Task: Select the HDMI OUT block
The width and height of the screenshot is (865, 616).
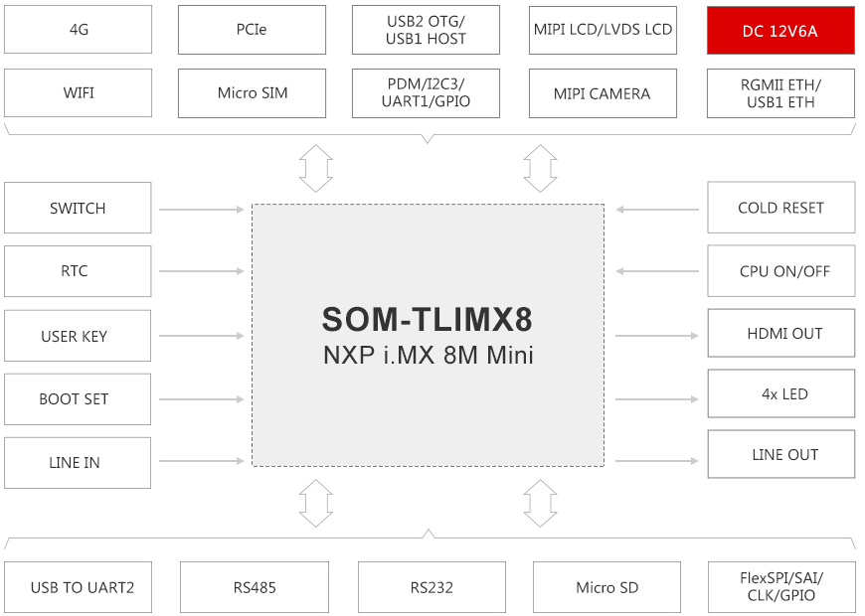Action: pyautogui.click(x=780, y=334)
